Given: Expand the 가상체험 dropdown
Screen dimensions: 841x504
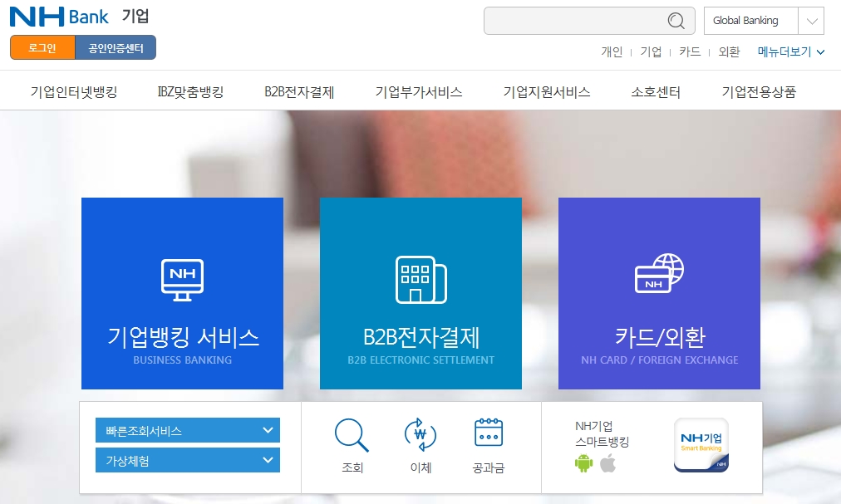Looking at the screenshot, I should point(188,460).
